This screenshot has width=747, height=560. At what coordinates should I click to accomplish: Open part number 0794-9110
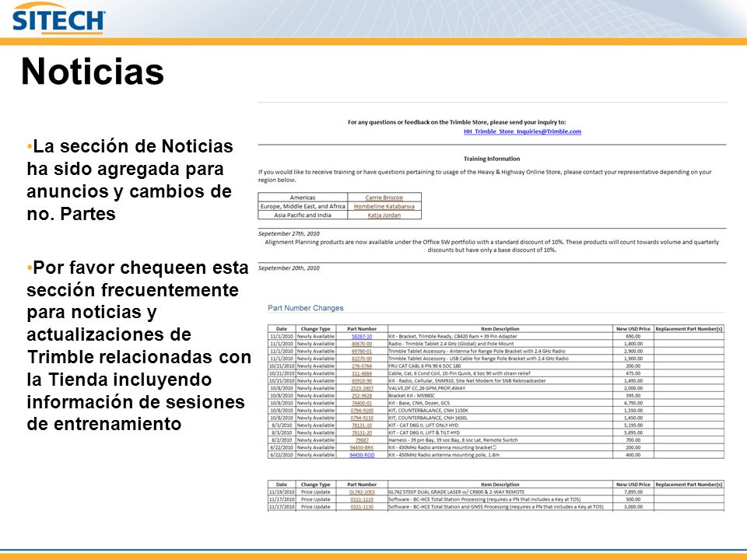pos(362,418)
